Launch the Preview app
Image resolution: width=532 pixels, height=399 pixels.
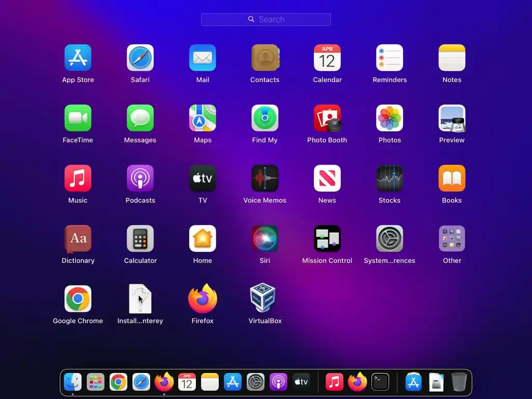tap(452, 118)
